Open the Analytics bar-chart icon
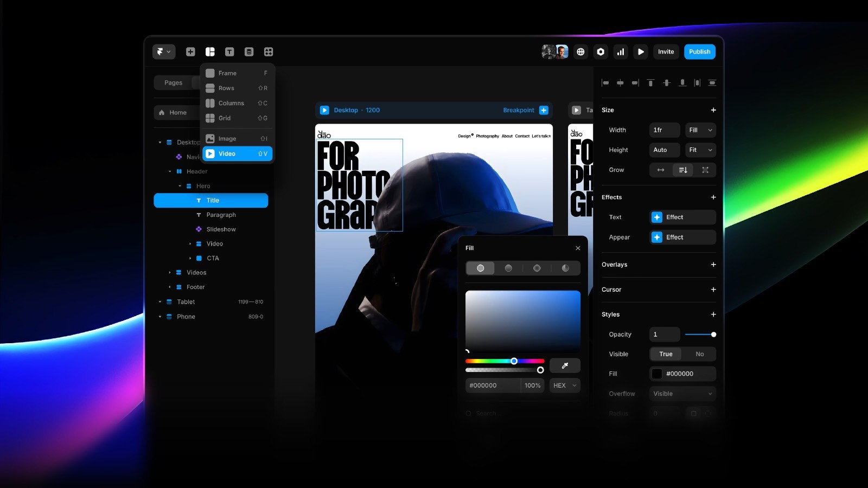This screenshot has width=868, height=488. (x=620, y=52)
